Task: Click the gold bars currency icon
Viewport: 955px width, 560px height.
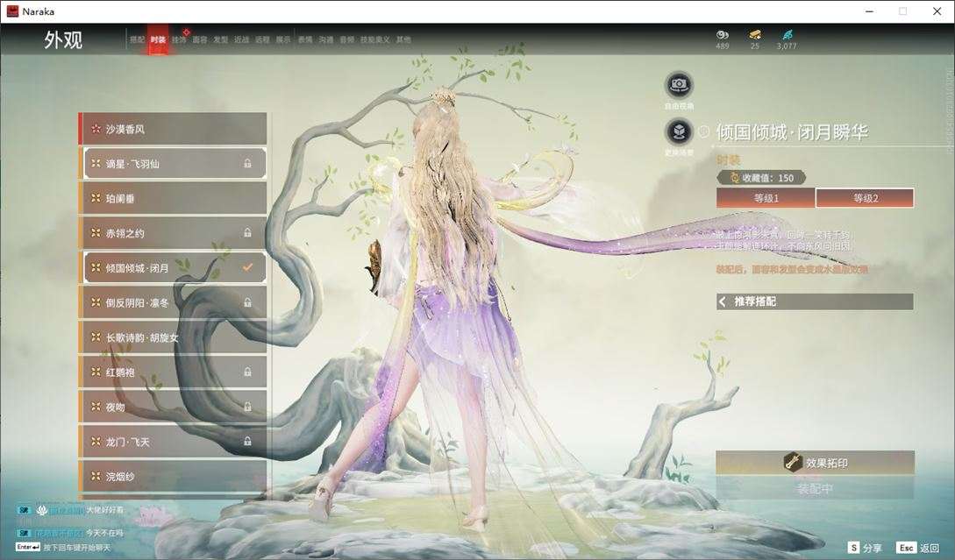Action: 755,35
